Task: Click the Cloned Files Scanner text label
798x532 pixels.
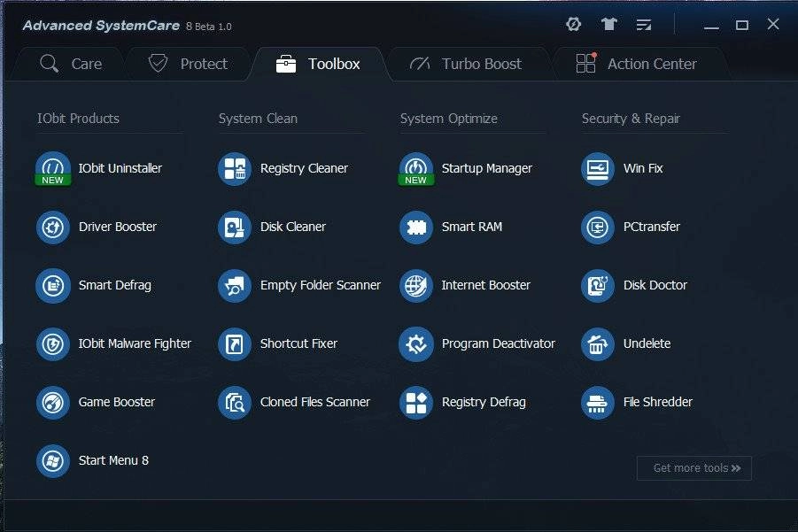Action: pos(314,402)
